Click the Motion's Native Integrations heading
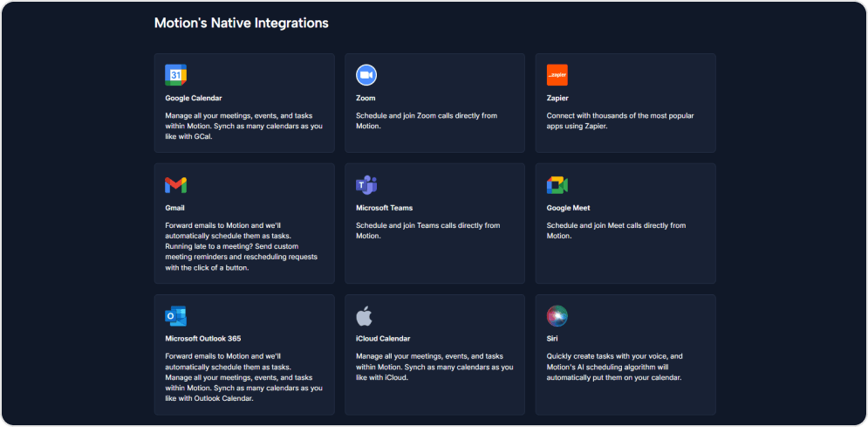This screenshot has width=868, height=427. pos(242,24)
